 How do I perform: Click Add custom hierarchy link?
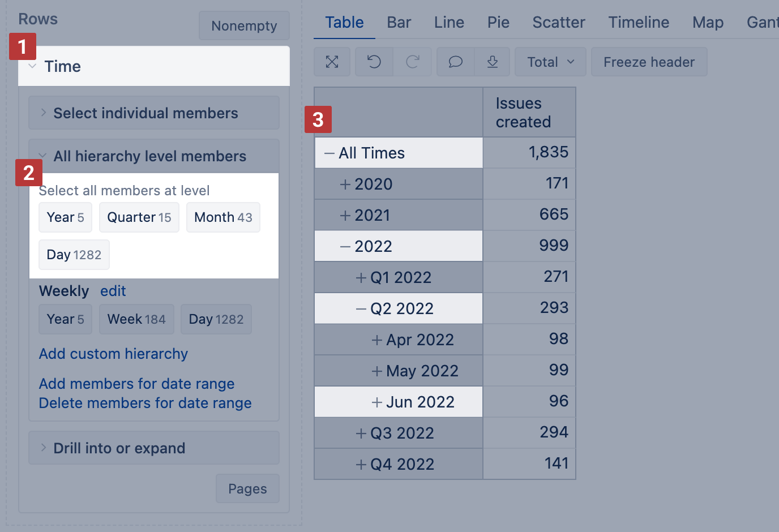pyautogui.click(x=113, y=354)
